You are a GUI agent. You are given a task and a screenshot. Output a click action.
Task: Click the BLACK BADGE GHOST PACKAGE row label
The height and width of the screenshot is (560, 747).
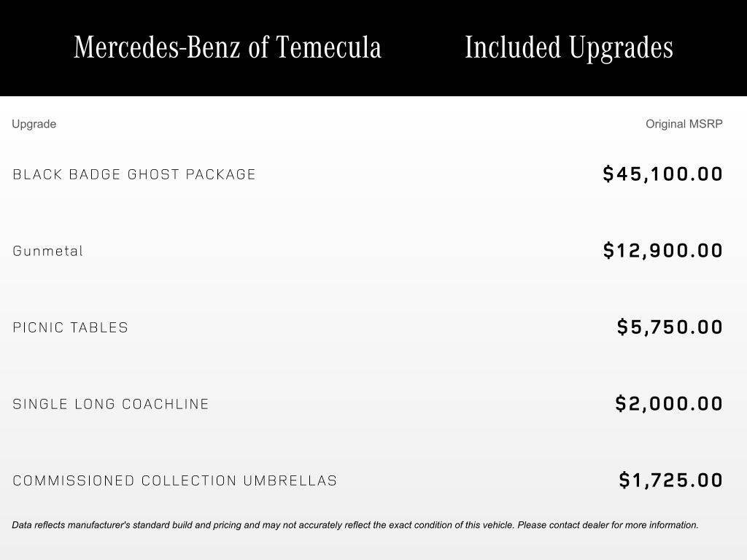point(134,174)
